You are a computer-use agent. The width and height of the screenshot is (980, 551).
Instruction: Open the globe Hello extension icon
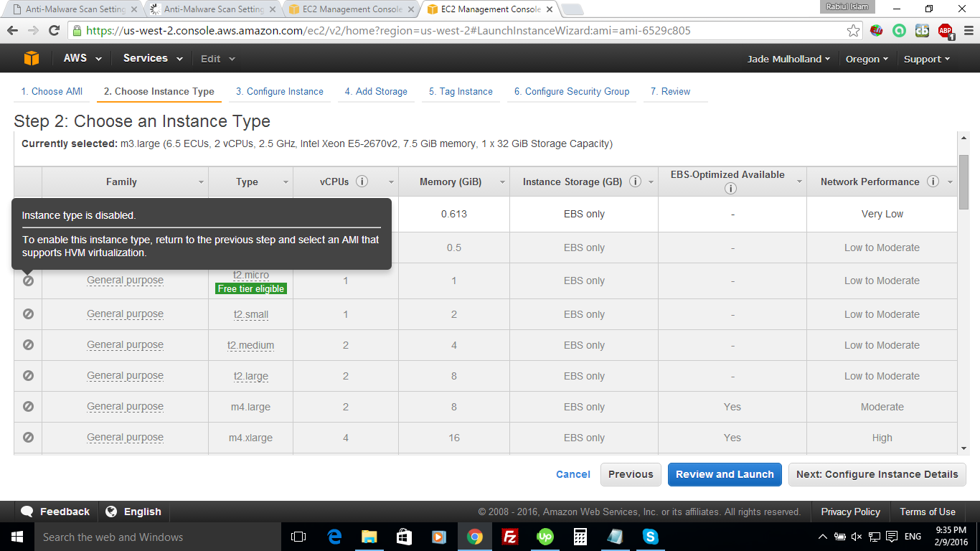coord(876,31)
